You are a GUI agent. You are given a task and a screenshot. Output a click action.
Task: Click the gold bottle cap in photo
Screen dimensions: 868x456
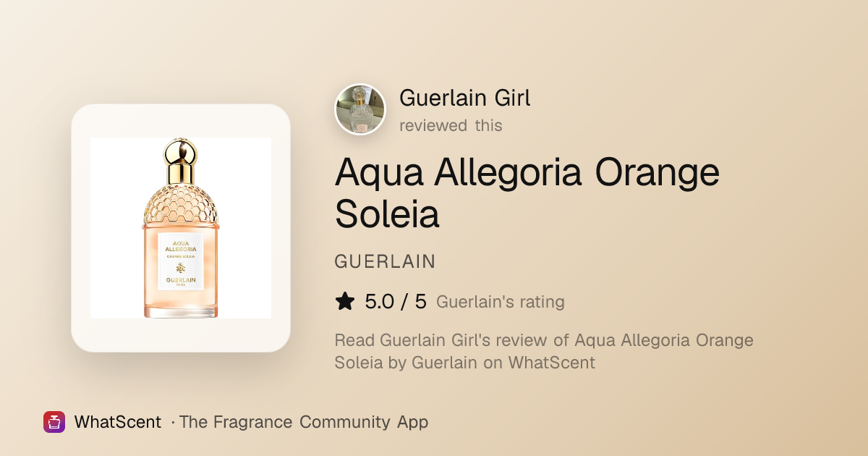180,162
